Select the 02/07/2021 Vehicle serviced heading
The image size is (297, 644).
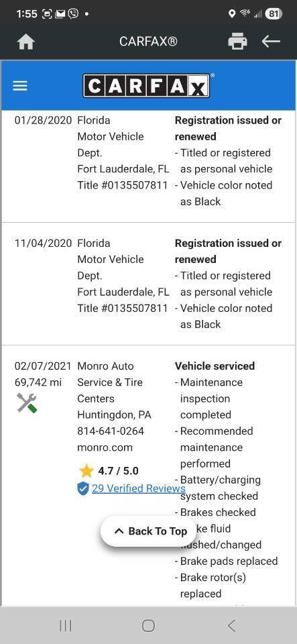(x=215, y=366)
